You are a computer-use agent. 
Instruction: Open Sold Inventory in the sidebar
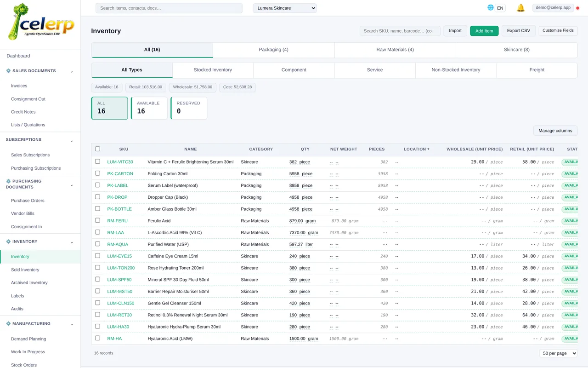[25, 270]
